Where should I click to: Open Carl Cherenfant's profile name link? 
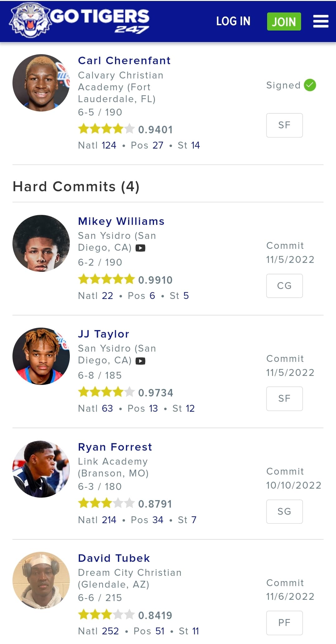124,60
